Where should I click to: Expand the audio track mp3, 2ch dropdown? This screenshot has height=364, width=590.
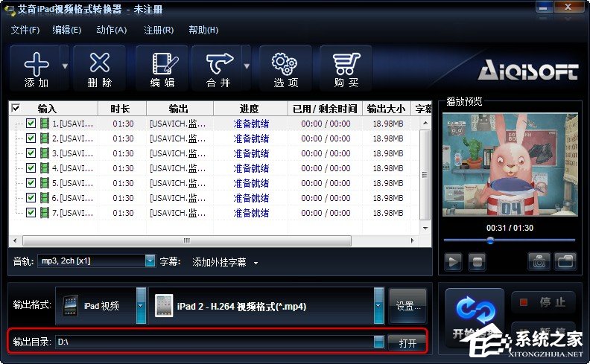[150, 261]
